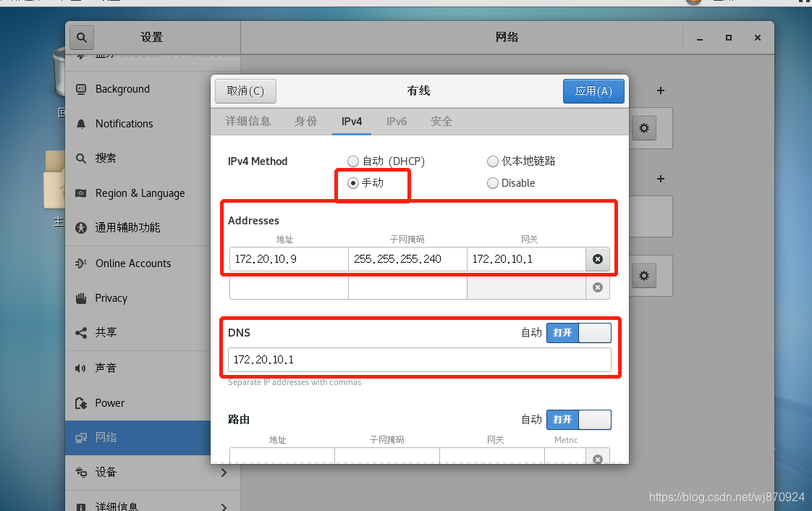Click gateway field 172.20.10.1 in Addresses
Image resolution: width=812 pixels, height=511 pixels.
(526, 259)
